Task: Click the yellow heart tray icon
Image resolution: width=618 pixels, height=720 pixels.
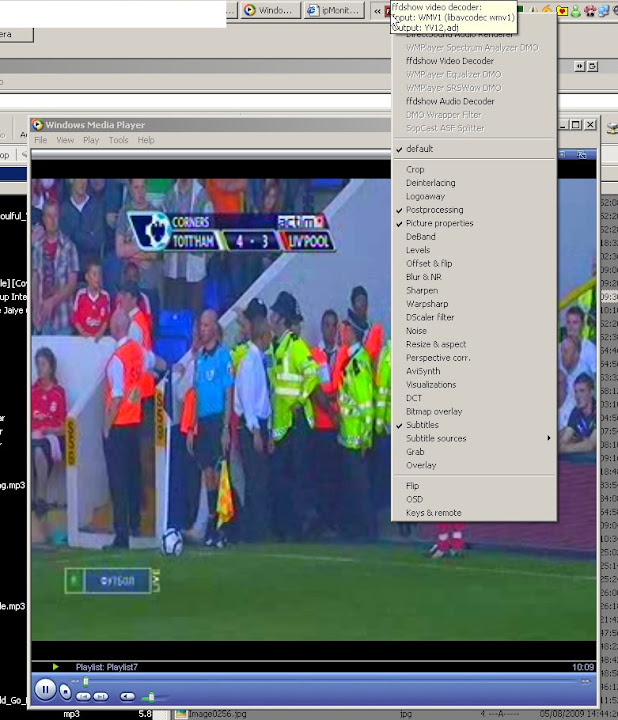Action: click(562, 10)
